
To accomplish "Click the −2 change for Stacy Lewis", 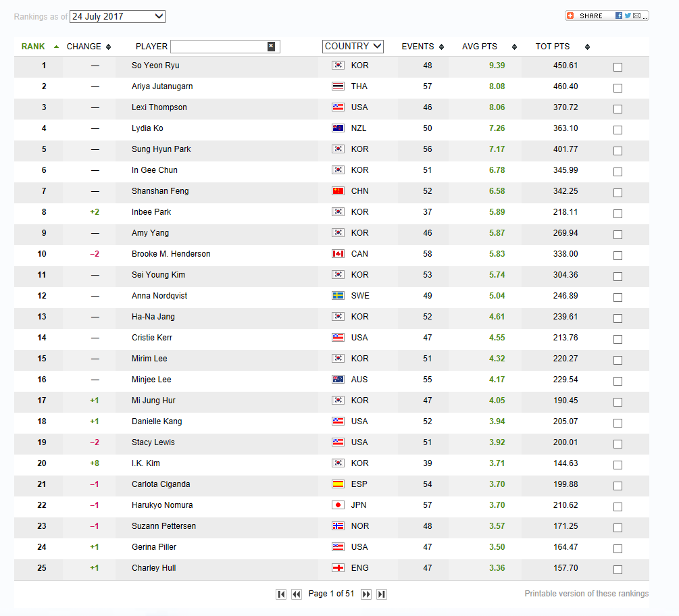I will tap(95, 442).
